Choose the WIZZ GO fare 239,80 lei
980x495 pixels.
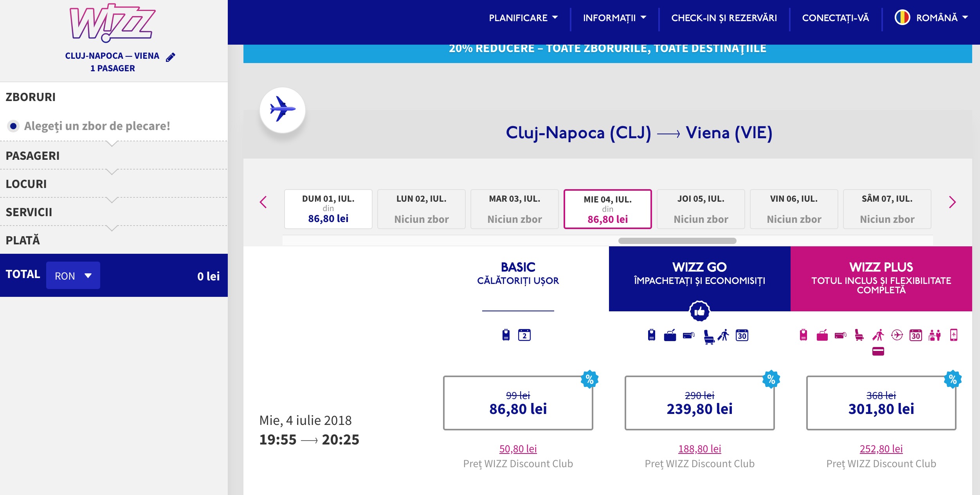tap(699, 403)
